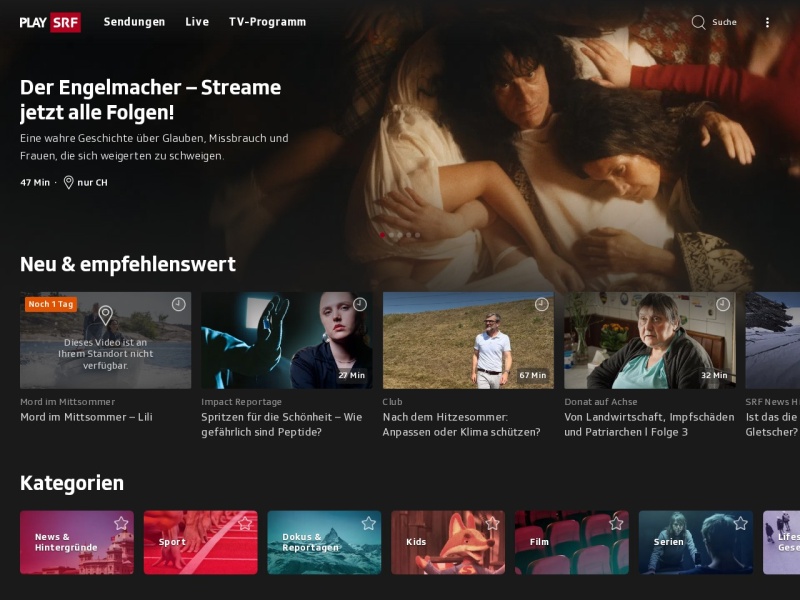The width and height of the screenshot is (800, 600).
Task: Open the TV-Programm menu item
Action: [267, 22]
